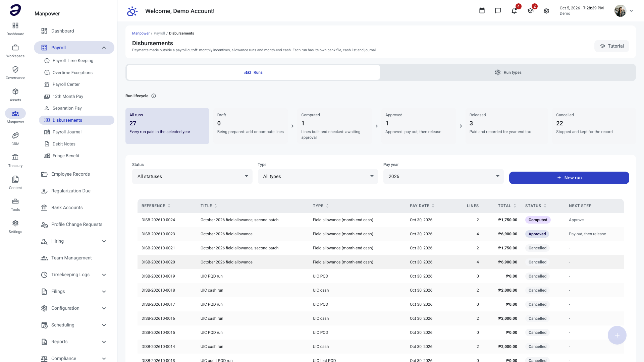
Task: Select the Runs tab
Action: click(x=253, y=72)
